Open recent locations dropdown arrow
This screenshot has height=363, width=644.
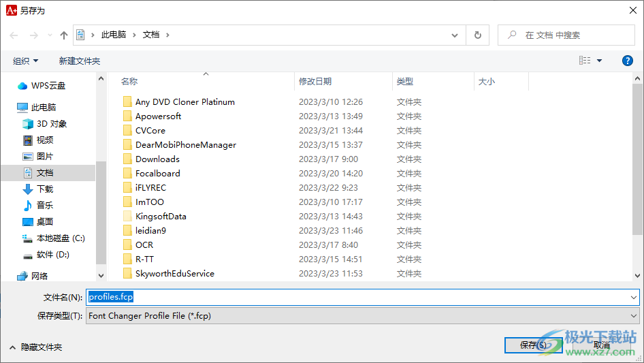[x=50, y=35]
